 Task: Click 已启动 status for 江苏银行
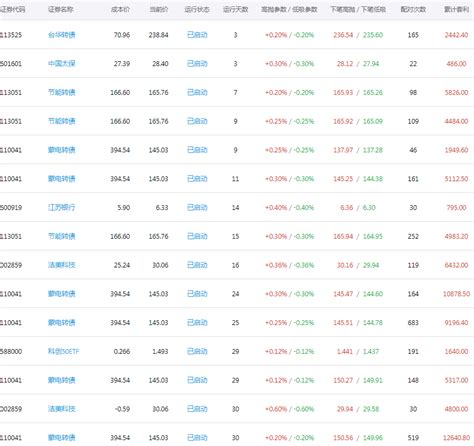(197, 208)
